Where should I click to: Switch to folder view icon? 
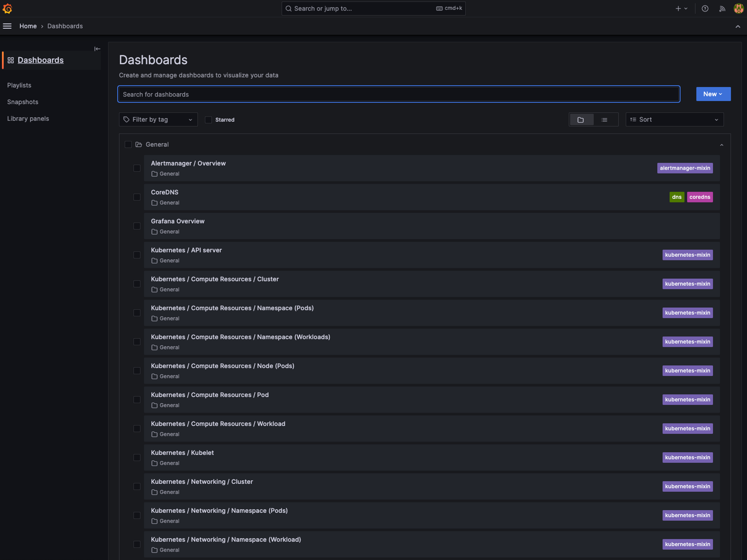click(x=581, y=120)
